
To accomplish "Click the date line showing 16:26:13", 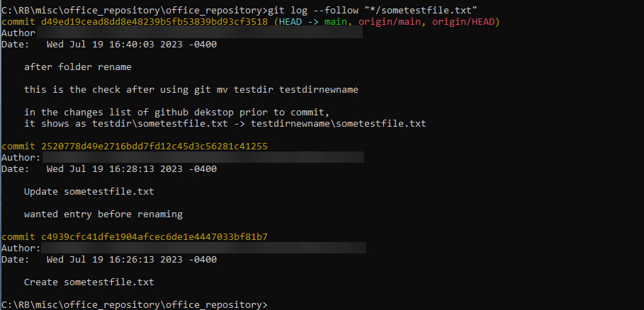I will pos(132,260).
